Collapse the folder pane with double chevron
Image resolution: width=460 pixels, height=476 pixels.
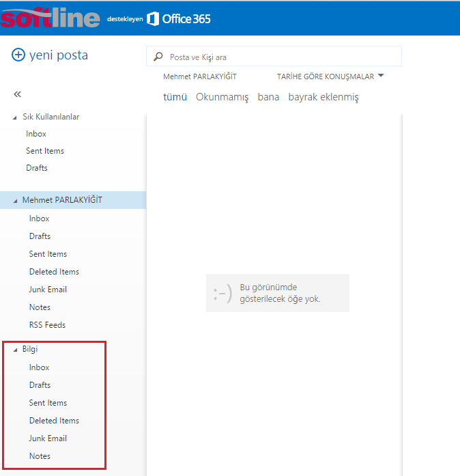(x=18, y=94)
